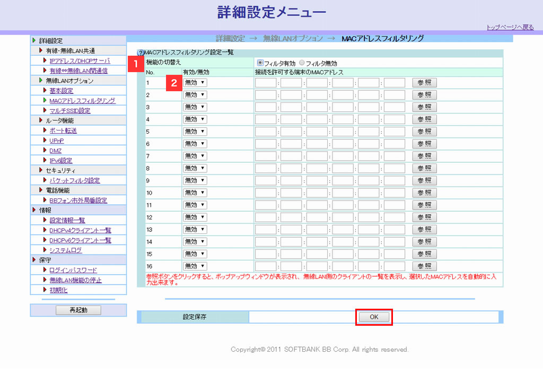
Task: Open マルチSSID設定 in sidebar
Action: click(x=69, y=111)
